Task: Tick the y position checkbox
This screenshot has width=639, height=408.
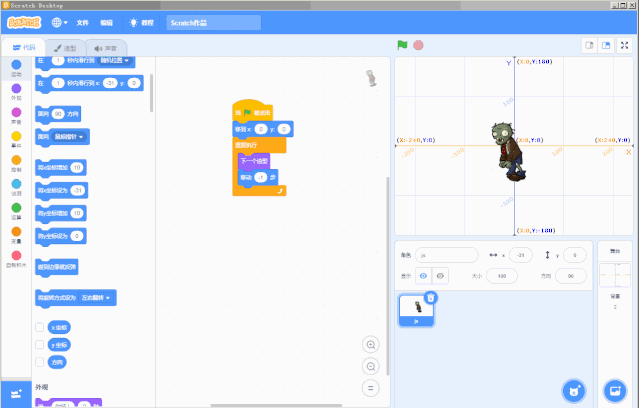Action: tap(40, 345)
